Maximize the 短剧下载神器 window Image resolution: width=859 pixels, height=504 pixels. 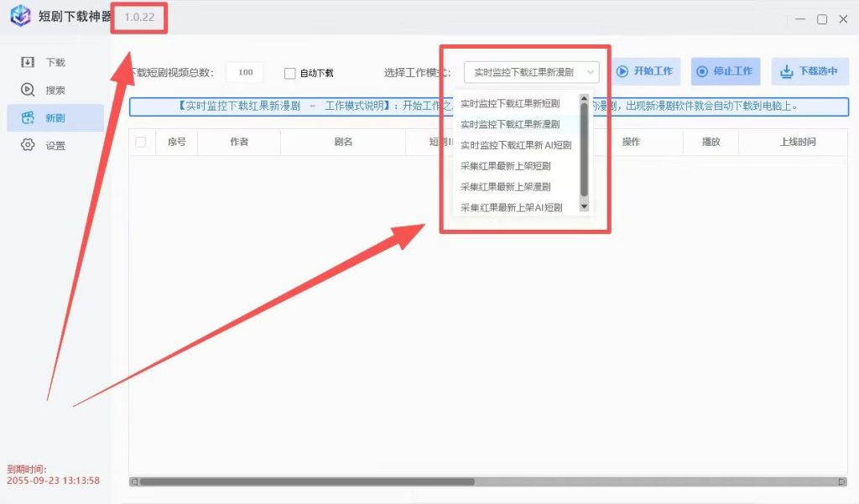tap(822, 19)
